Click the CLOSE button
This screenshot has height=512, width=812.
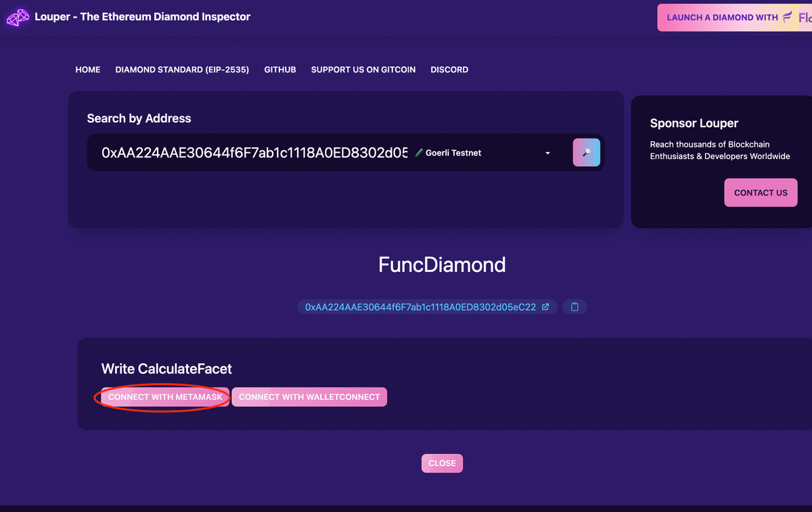(x=442, y=463)
